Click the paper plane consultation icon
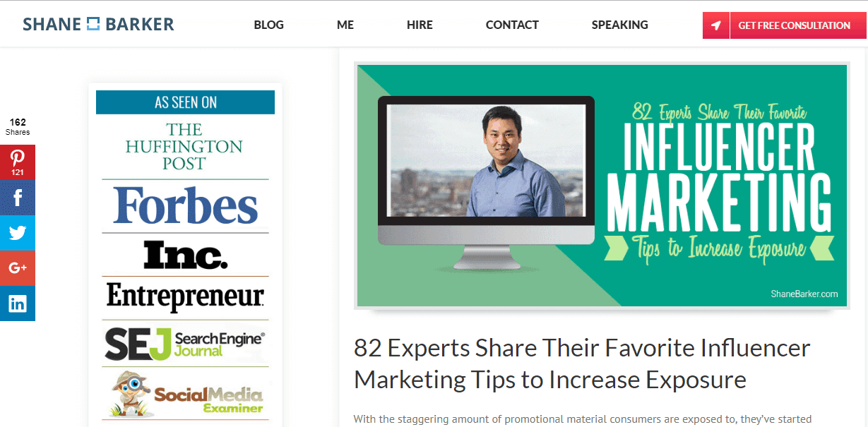 click(x=716, y=25)
